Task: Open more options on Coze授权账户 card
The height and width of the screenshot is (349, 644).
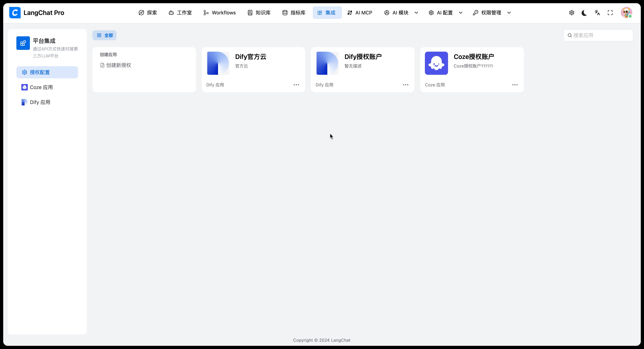Action: 515,85
